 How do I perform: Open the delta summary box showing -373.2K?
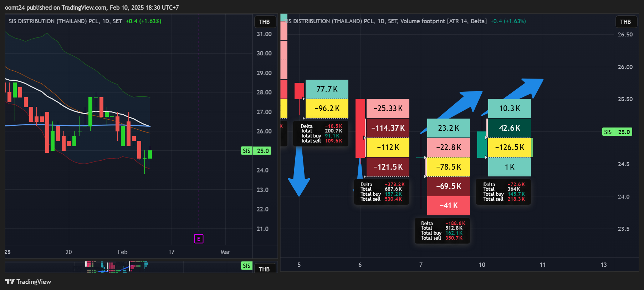click(x=382, y=192)
